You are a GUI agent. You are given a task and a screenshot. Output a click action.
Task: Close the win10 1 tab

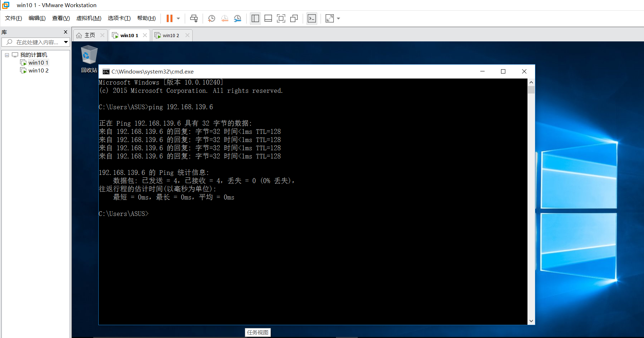point(145,35)
